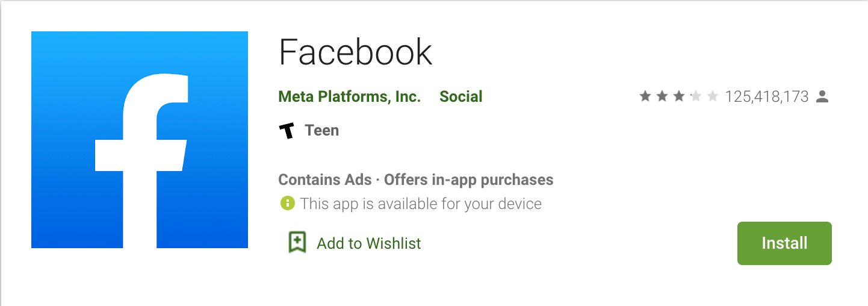The height and width of the screenshot is (306, 868).
Task: Click the black T content rating icon
Action: (287, 131)
